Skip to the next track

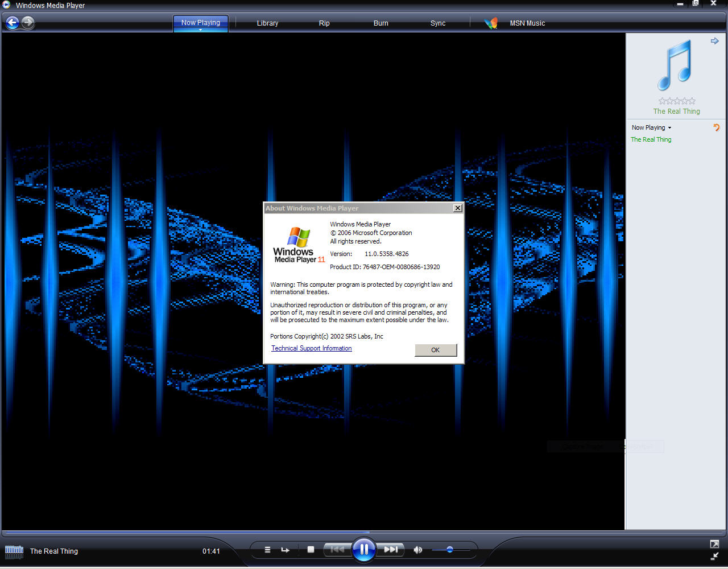[x=391, y=550]
